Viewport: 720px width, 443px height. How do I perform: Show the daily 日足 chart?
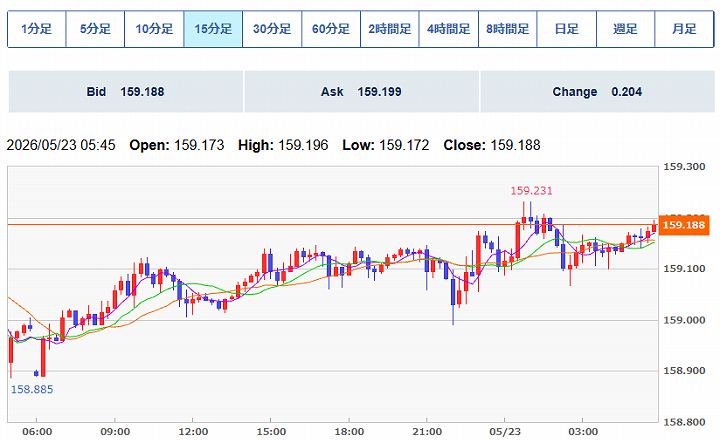tap(567, 29)
